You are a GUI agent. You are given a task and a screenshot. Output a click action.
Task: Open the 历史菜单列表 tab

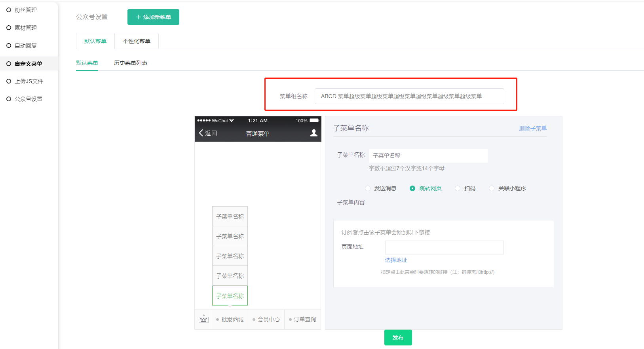(131, 63)
